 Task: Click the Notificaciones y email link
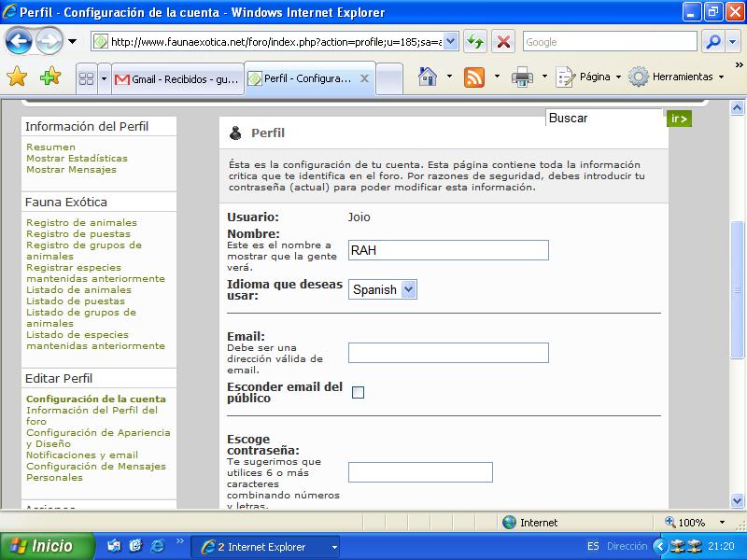tap(81, 455)
